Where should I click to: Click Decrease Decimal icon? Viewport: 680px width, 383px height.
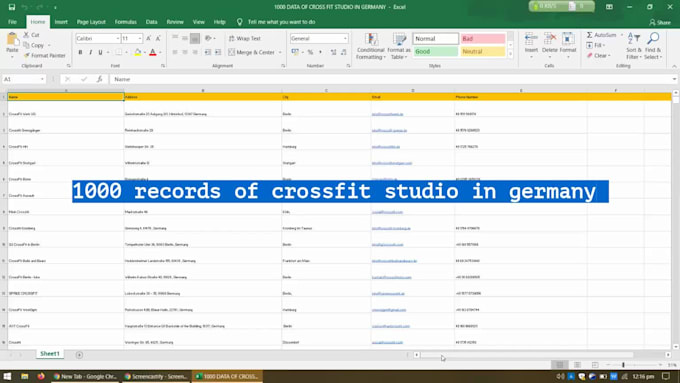tap(344, 52)
